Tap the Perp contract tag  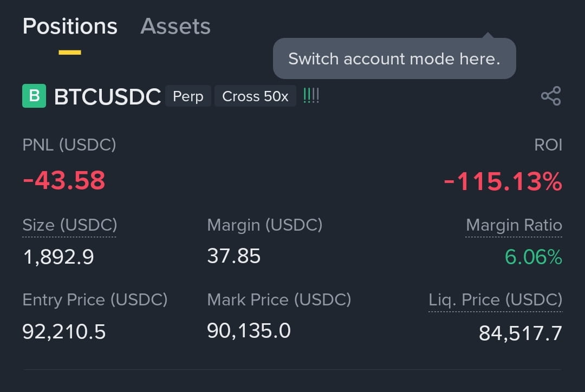click(x=188, y=96)
